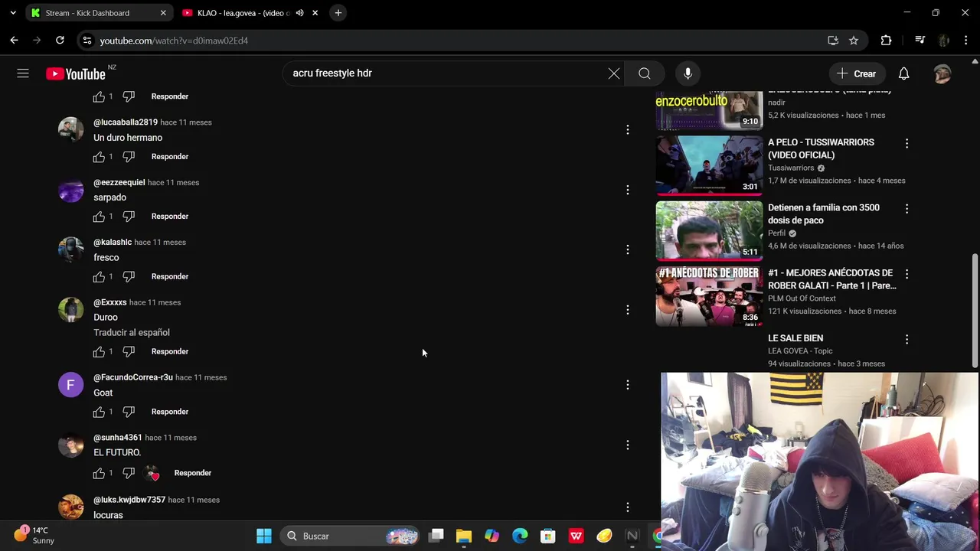Open options for @FacundoCorrea-r3u comment
Screen dimensions: 980x551
(x=628, y=385)
